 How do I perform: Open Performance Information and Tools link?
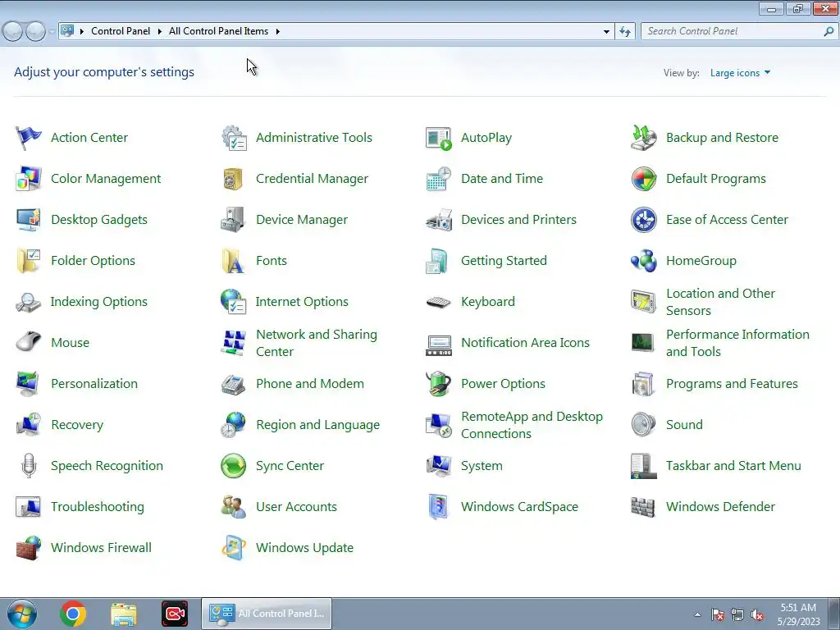737,343
